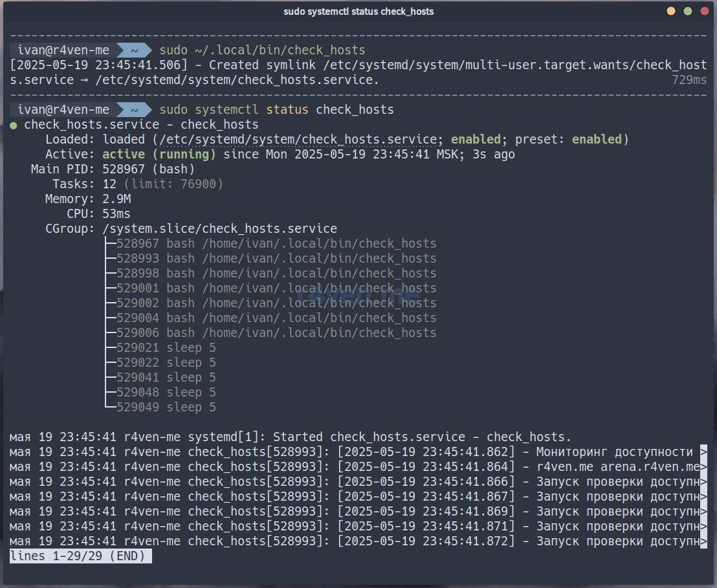Click ivan@r4ven-me in the second prompt line
This screenshot has width=717, height=588.
tap(63, 110)
